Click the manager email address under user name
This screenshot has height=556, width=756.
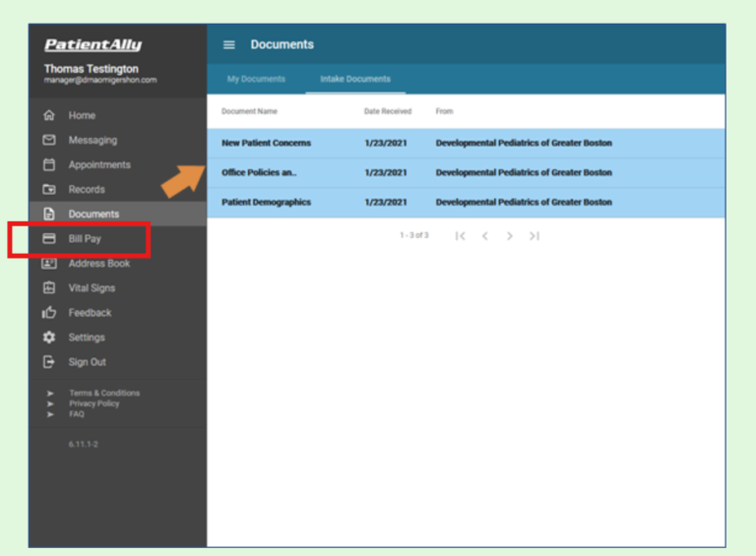tap(100, 80)
